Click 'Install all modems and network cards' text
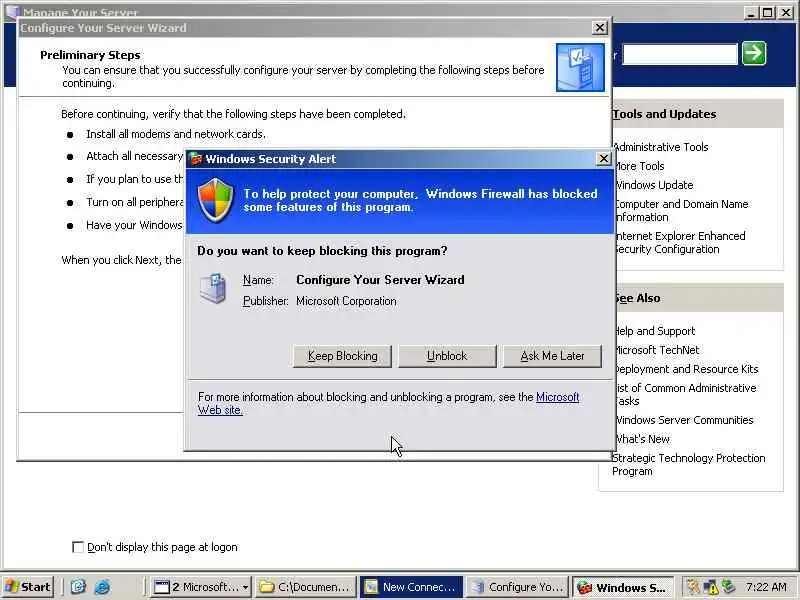This screenshot has width=800, height=600. [x=176, y=134]
